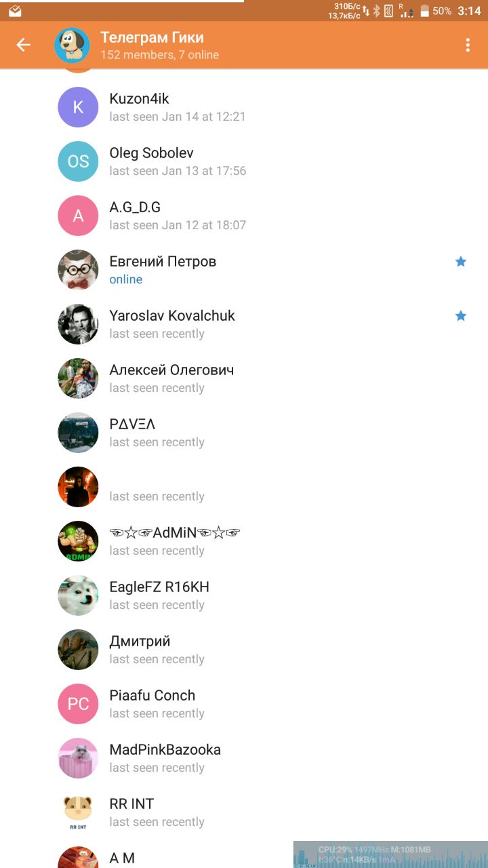Open the mail notification icon in status bar
488x868 pixels.
click(15, 12)
